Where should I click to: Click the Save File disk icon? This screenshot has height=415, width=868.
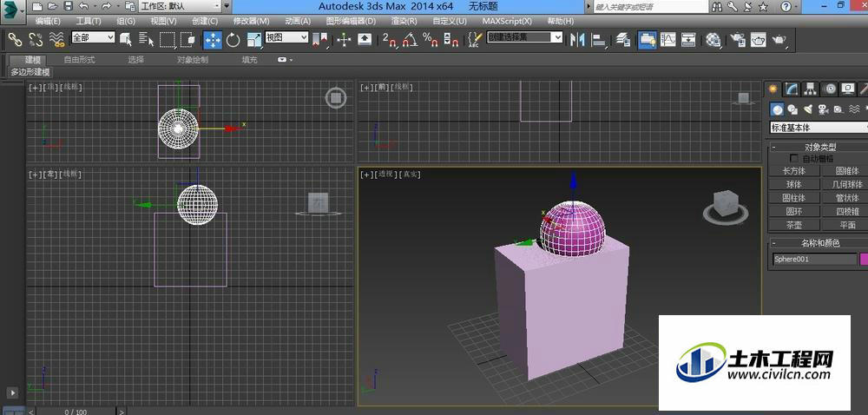(68, 7)
